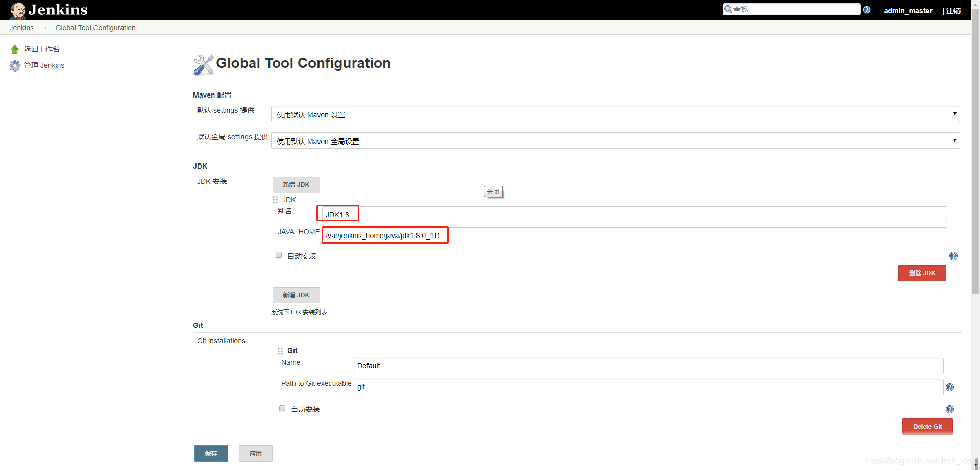Click the 保存 save button
This screenshot has height=470, width=980.
(211, 454)
